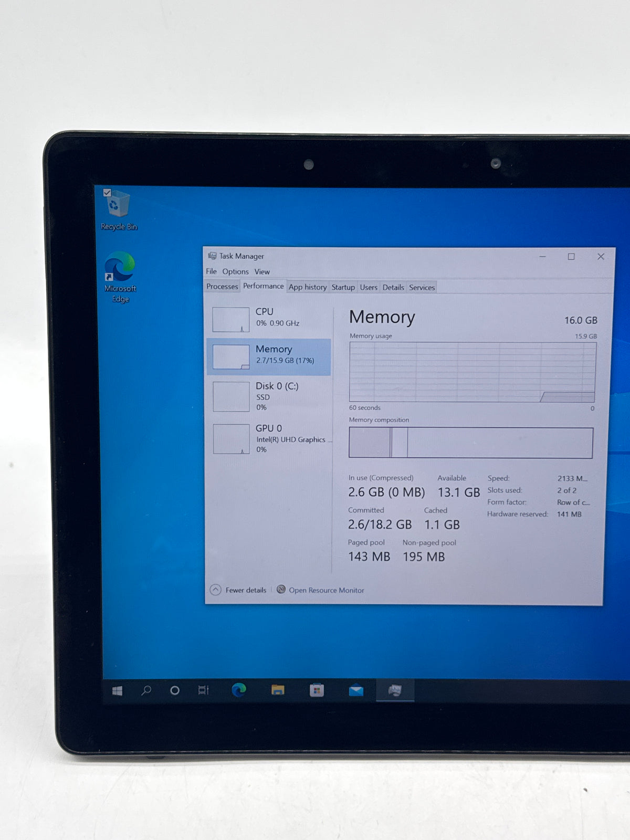Viewport: 630px width, 840px height.
Task: Maximize the Task Manager window
Action: (x=571, y=256)
